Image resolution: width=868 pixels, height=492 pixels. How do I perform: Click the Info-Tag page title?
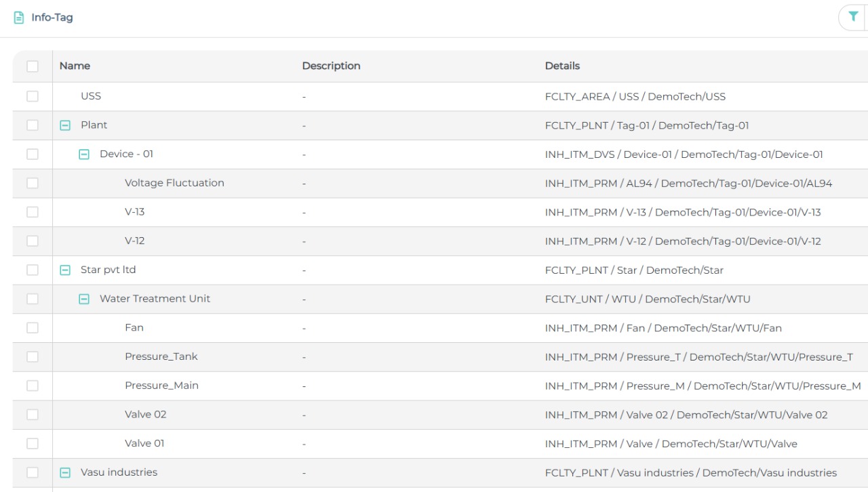(x=52, y=18)
